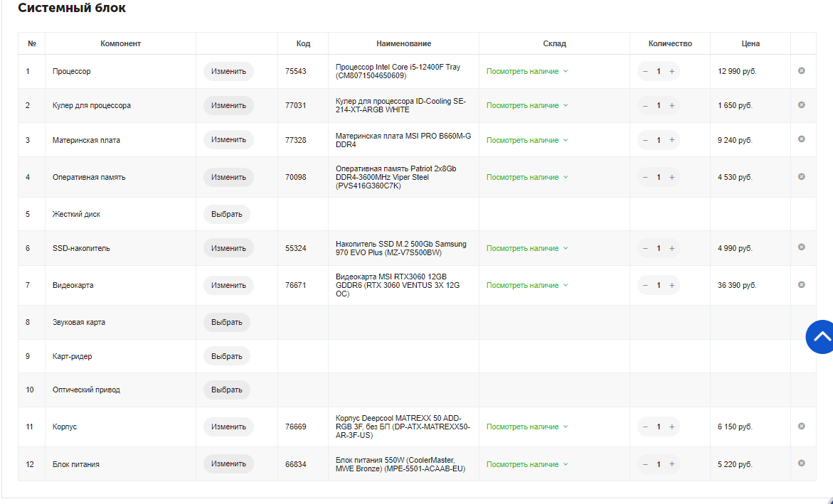Click Выбрать button for hard disk
The width and height of the screenshot is (833, 504).
(x=226, y=214)
